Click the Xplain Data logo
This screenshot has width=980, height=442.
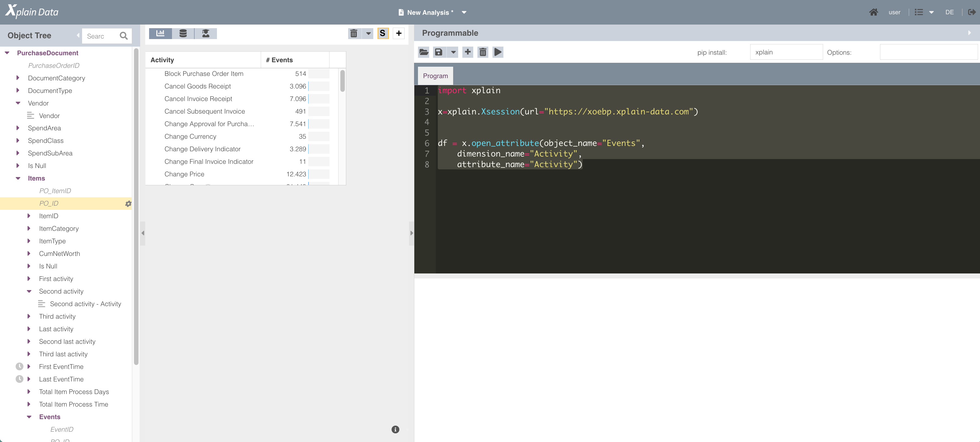click(x=32, y=11)
